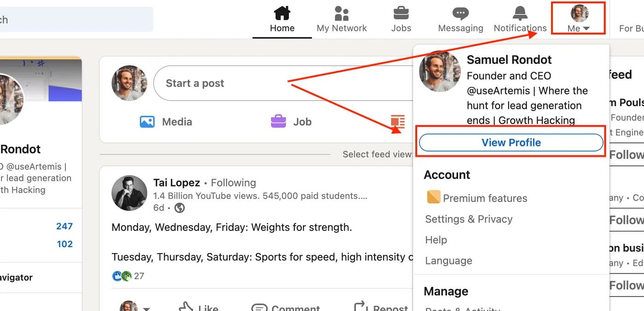Add Media to a new post
Screen dimensions: 644x311
click(x=166, y=122)
